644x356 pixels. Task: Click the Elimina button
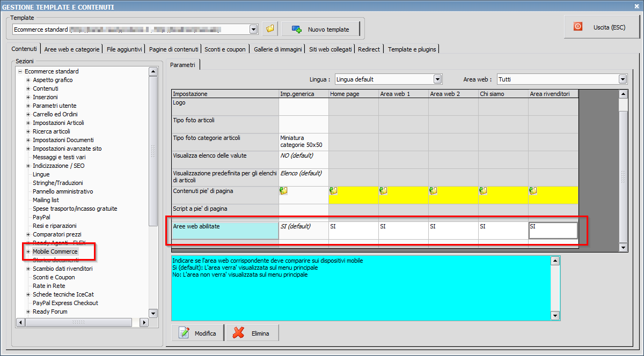click(x=253, y=333)
